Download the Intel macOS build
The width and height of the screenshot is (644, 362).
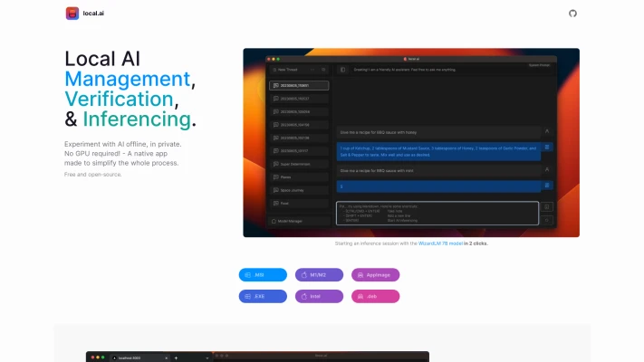pos(319,296)
